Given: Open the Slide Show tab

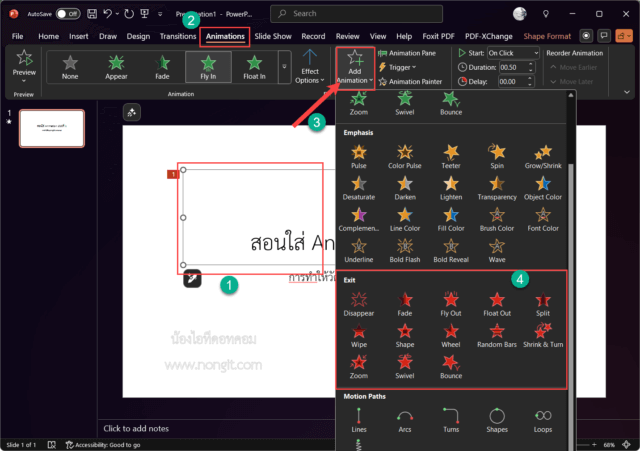Looking at the screenshot, I should [273, 36].
